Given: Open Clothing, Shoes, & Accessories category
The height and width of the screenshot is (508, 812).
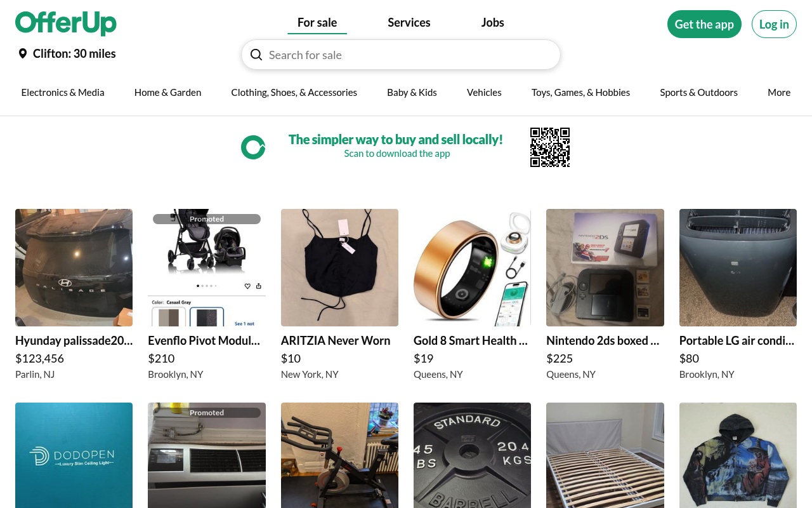Looking at the screenshot, I should pos(294,93).
